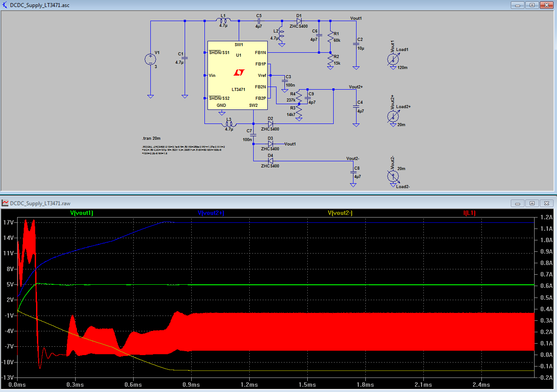Viewport: 557px width, 392px height.
Task: Select capacitor C8 symbol
Action: pyautogui.click(x=353, y=173)
